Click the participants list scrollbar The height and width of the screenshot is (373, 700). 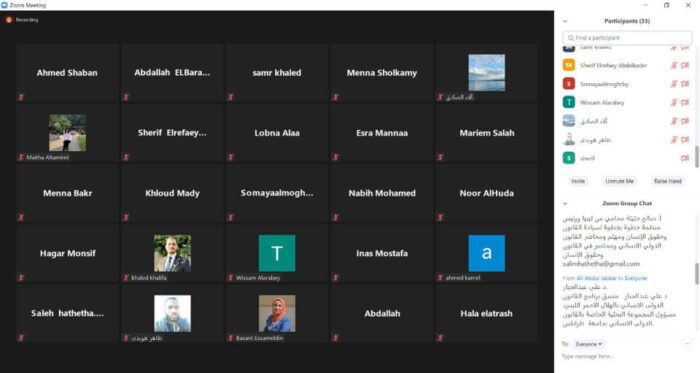697,156
